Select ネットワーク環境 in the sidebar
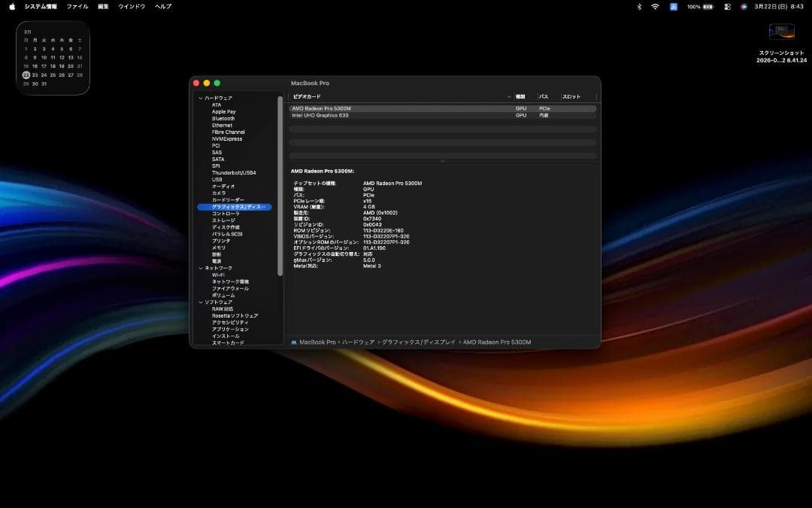This screenshot has height=508, width=812. point(231,281)
